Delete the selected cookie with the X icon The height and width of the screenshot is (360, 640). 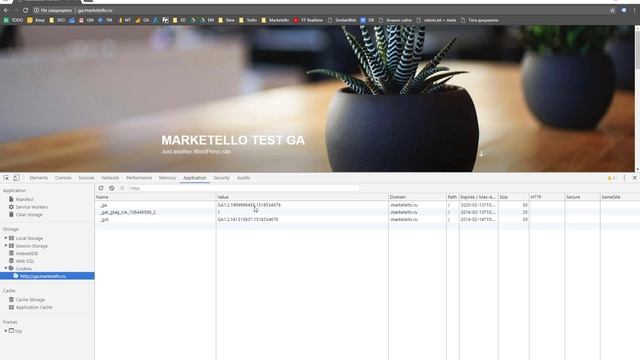coord(122,188)
